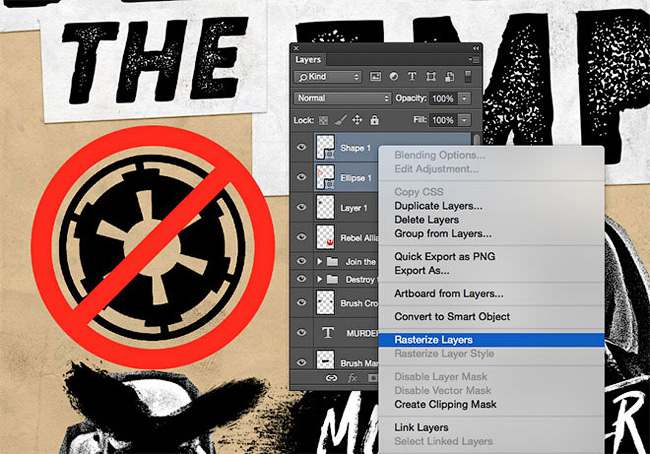This screenshot has height=454, width=650.
Task: Close the Layers panel with the X
Action: click(x=296, y=48)
